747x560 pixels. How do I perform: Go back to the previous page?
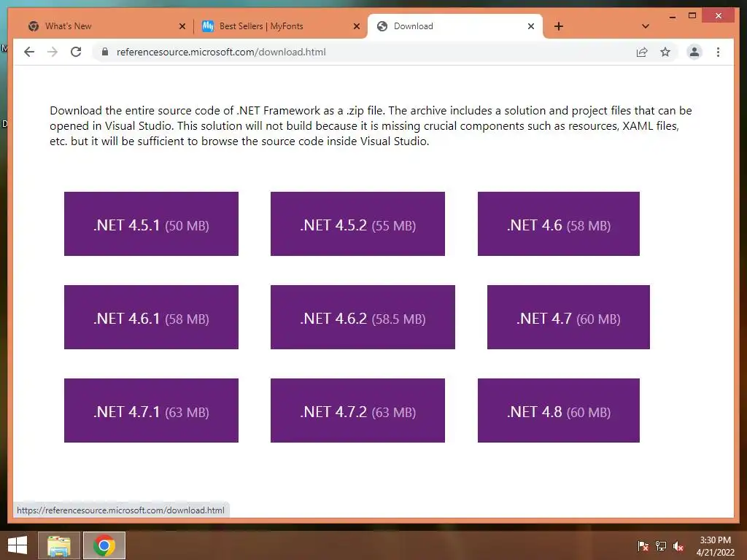point(29,52)
